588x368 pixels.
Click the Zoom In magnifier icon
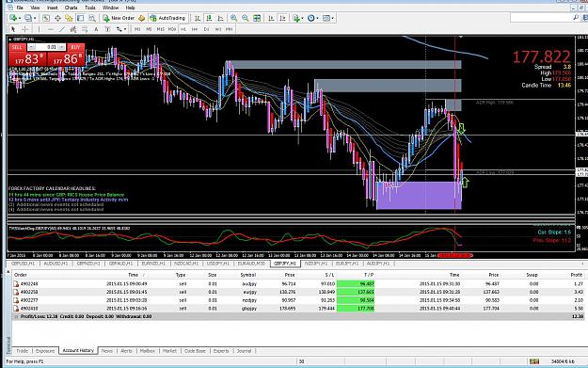click(233, 18)
